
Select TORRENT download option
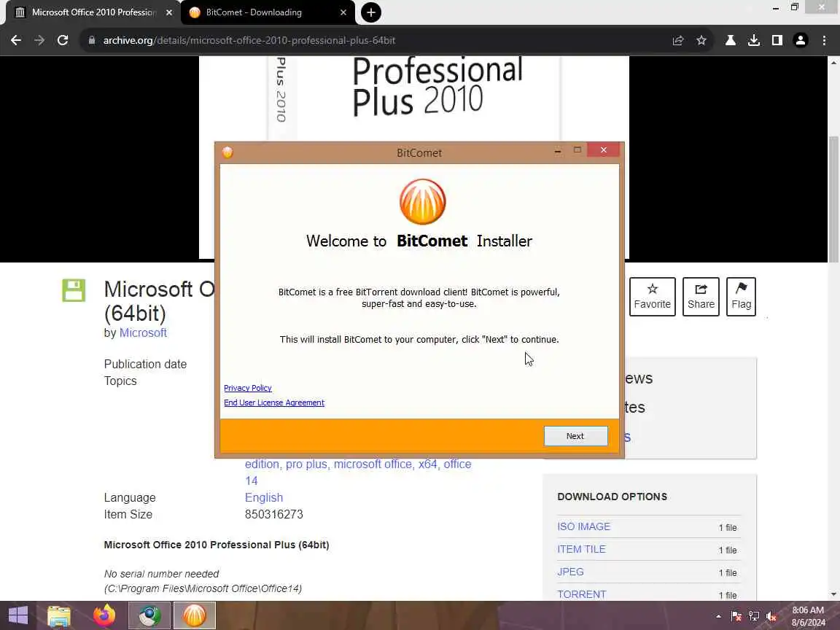pos(581,594)
